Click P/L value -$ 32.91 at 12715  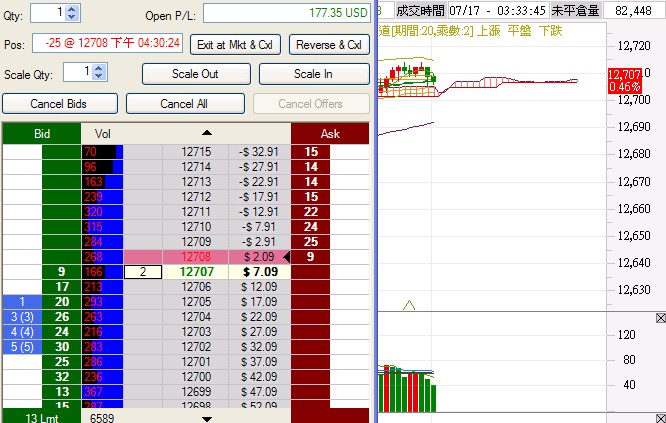(259, 152)
